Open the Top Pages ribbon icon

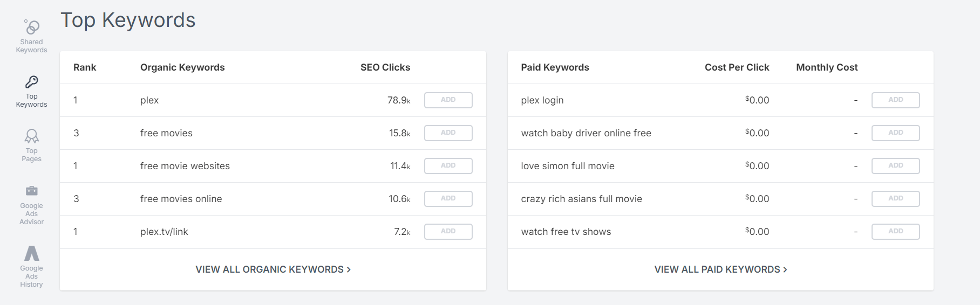coord(32,136)
